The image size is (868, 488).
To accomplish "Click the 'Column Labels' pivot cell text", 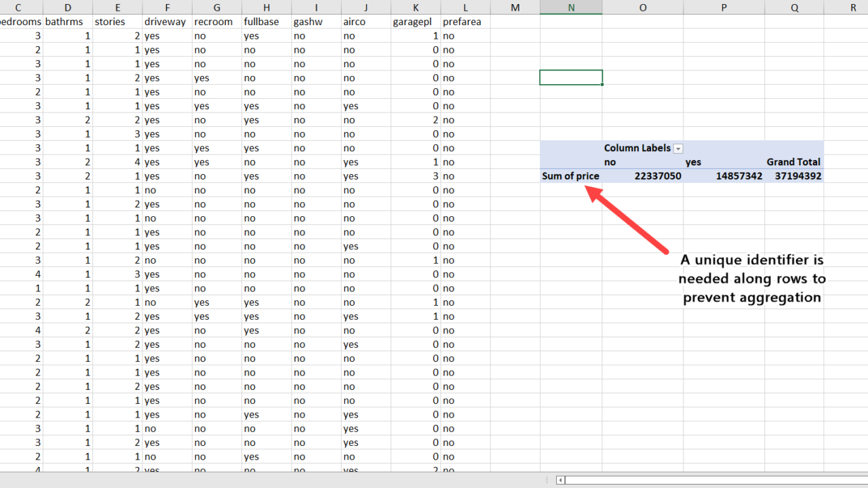I will pyautogui.click(x=637, y=148).
